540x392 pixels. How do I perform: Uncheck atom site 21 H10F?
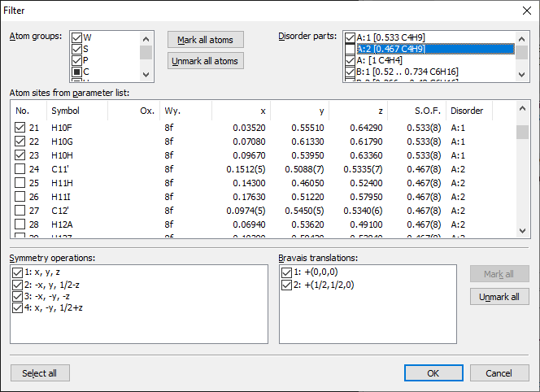coord(21,128)
